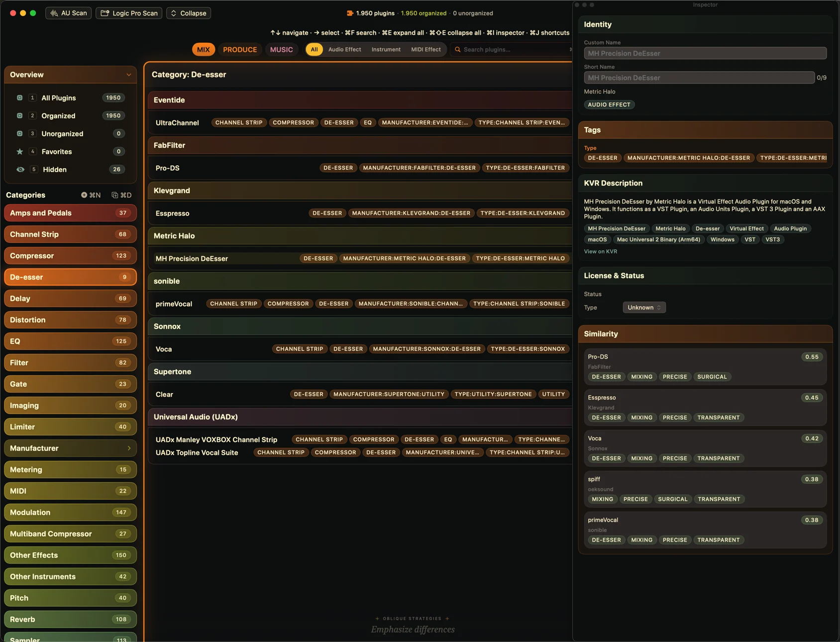Image resolution: width=840 pixels, height=642 pixels.
Task: Collapse the Klevgrand manufacturer group
Action: 360,191
